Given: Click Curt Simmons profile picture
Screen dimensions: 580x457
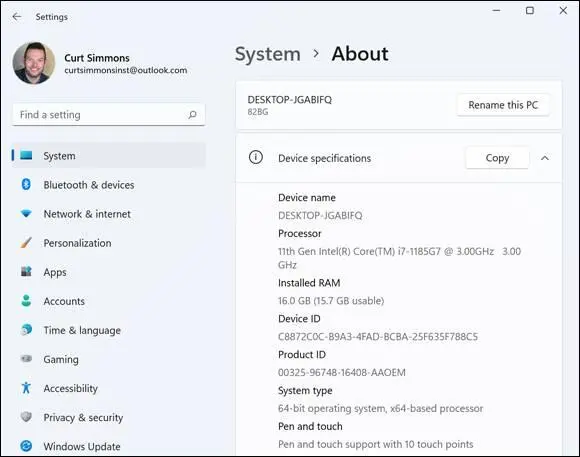Looking at the screenshot, I should pos(34,63).
